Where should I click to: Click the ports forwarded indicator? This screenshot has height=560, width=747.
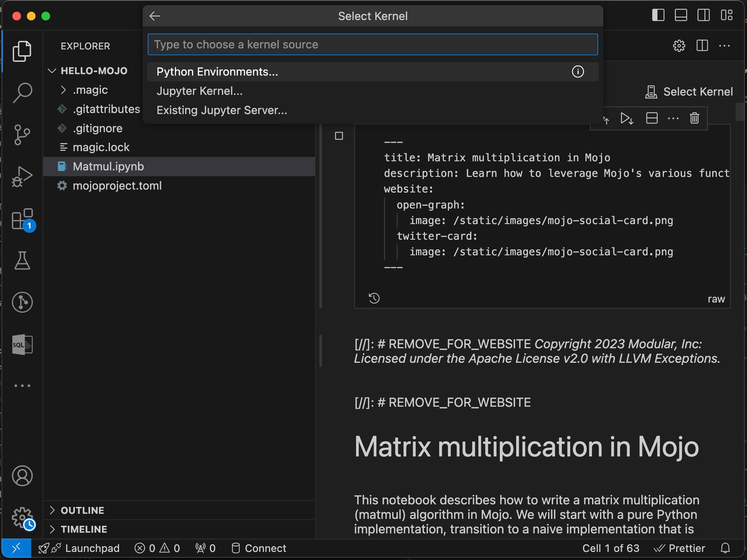pyautogui.click(x=205, y=548)
